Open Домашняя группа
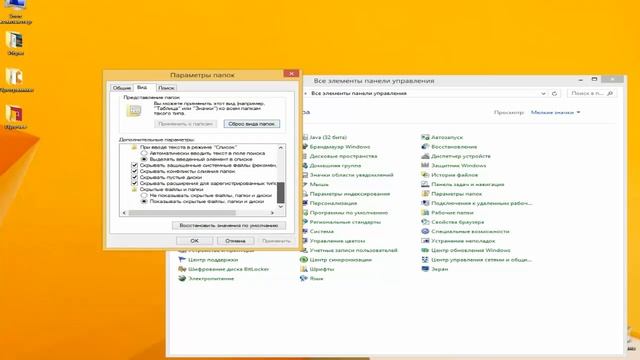This screenshot has height=360, width=640. coord(331,166)
